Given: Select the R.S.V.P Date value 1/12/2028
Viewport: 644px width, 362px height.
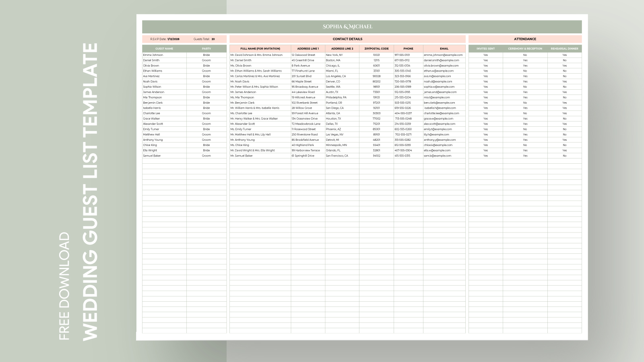Looking at the screenshot, I should pyautogui.click(x=173, y=39).
